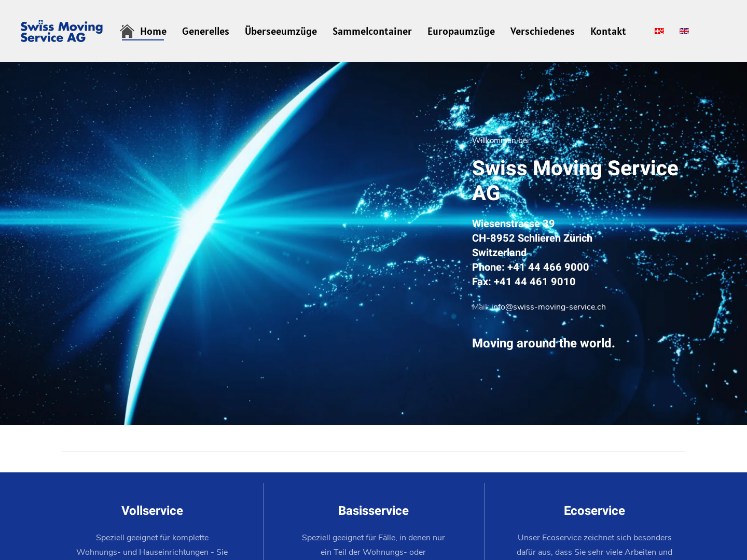Viewport: 747px width, 560px height.
Task: Click the info@swiss-moving-service.ch email link
Action: tap(548, 307)
